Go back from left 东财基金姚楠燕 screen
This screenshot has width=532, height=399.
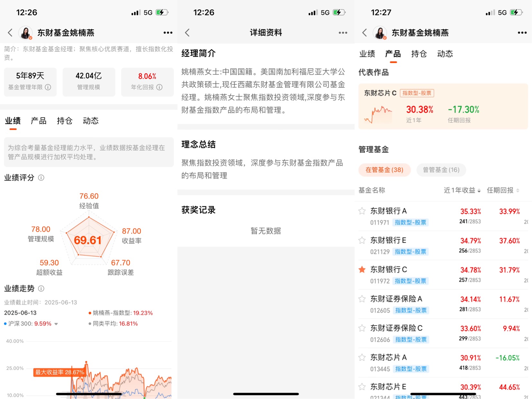(x=10, y=32)
